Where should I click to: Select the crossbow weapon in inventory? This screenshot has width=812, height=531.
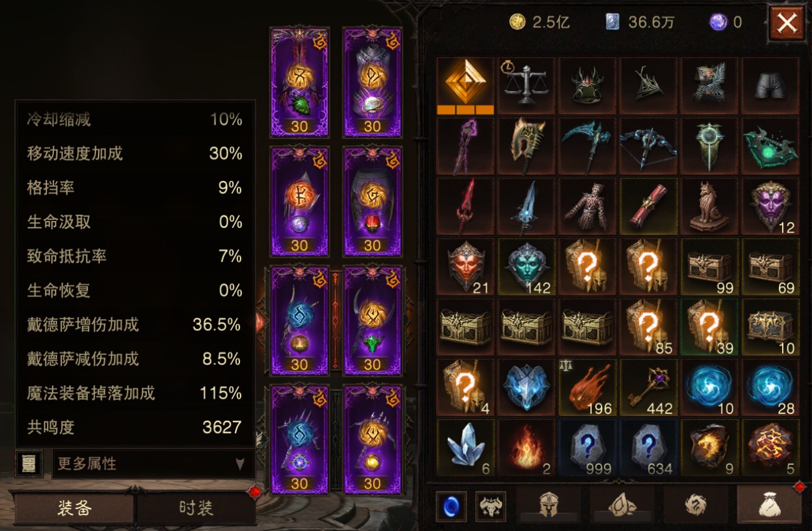point(648,146)
